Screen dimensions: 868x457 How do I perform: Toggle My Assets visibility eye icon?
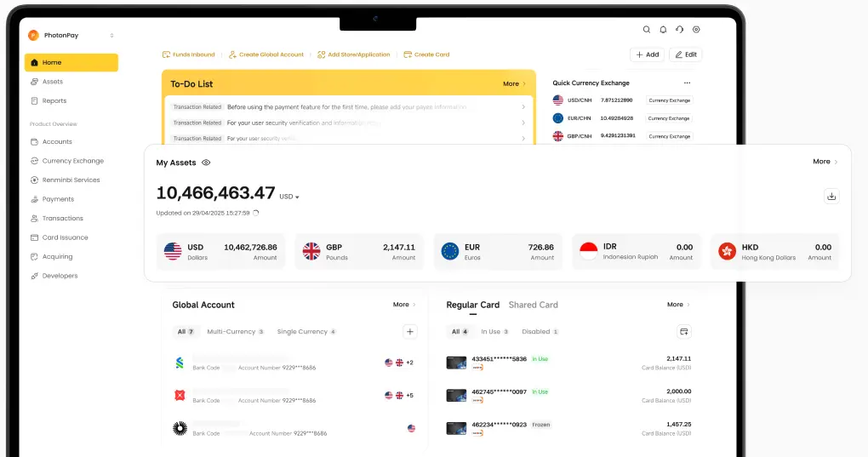coord(206,163)
